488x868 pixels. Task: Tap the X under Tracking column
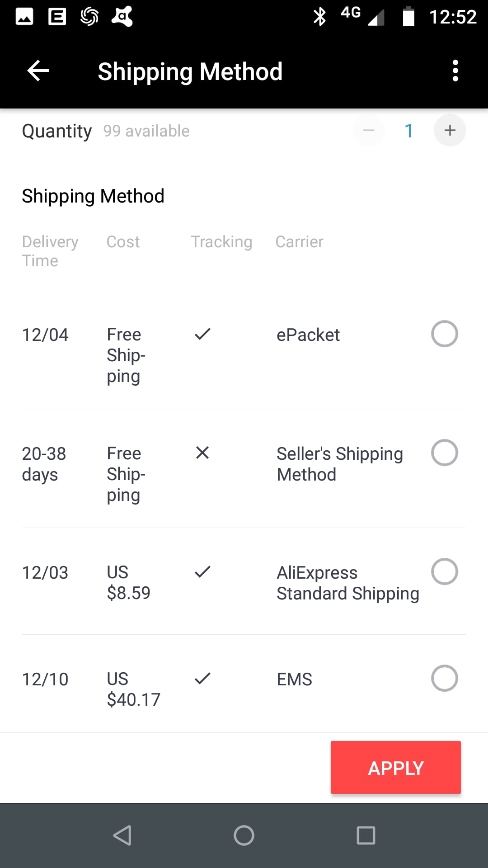(202, 453)
